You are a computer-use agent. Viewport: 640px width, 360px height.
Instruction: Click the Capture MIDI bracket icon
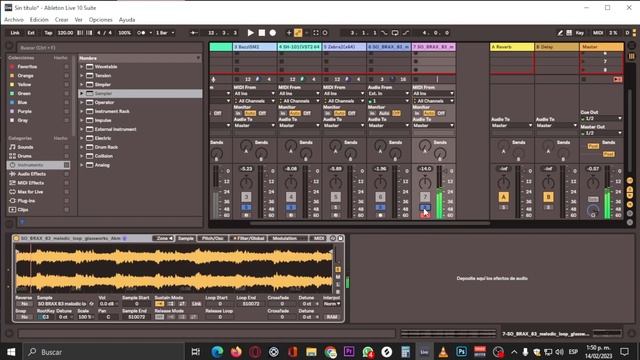pos(316,33)
